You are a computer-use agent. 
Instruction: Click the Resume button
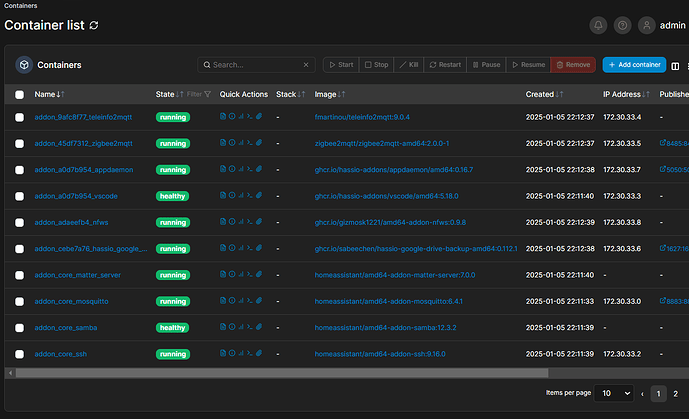528,65
